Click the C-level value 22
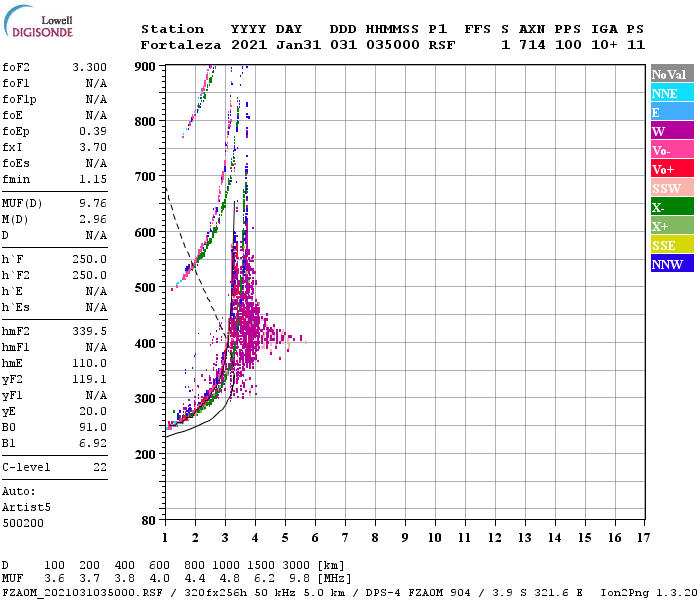The image size is (700, 600). 100,467
